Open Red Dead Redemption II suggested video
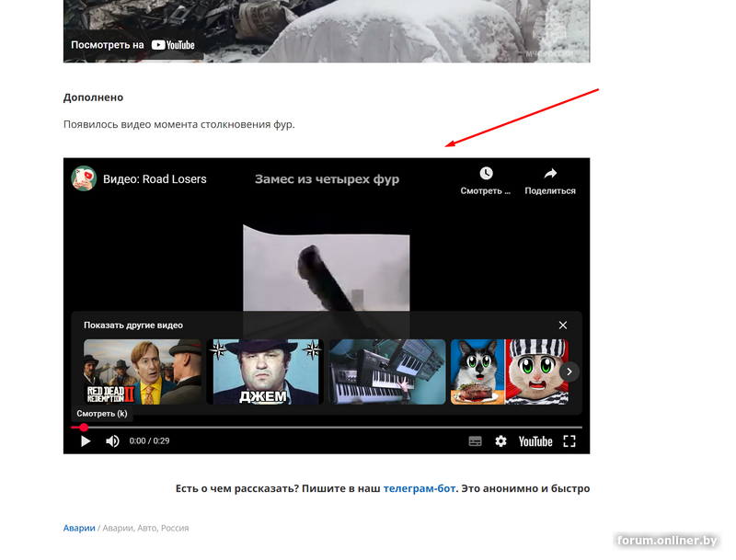736x560 pixels. 143,371
